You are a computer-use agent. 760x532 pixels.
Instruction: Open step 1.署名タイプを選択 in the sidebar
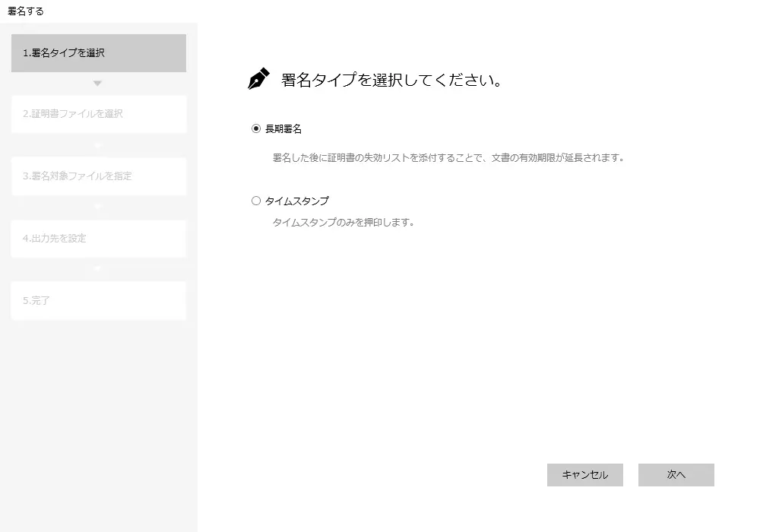coord(98,53)
